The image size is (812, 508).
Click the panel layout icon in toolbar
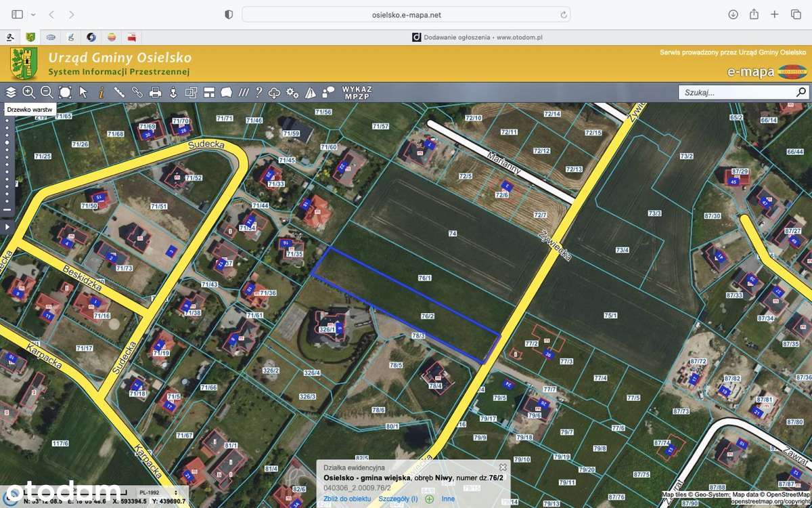click(x=209, y=92)
